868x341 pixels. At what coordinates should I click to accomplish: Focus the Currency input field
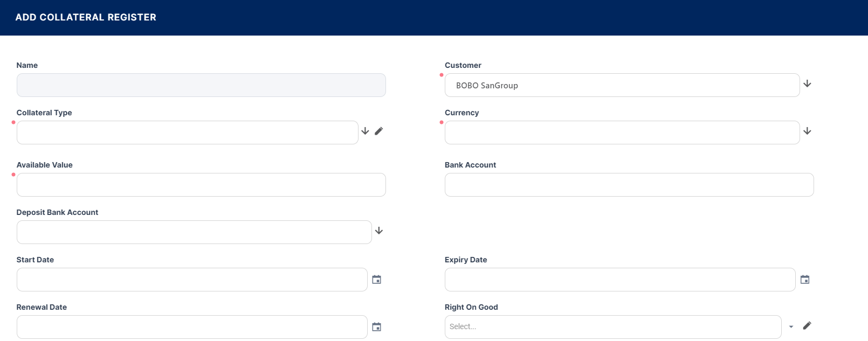(x=622, y=133)
